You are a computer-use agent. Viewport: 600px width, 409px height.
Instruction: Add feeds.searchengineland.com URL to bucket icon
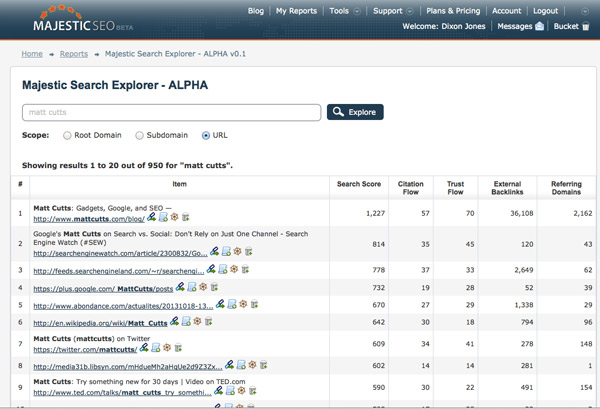pyautogui.click(x=245, y=269)
